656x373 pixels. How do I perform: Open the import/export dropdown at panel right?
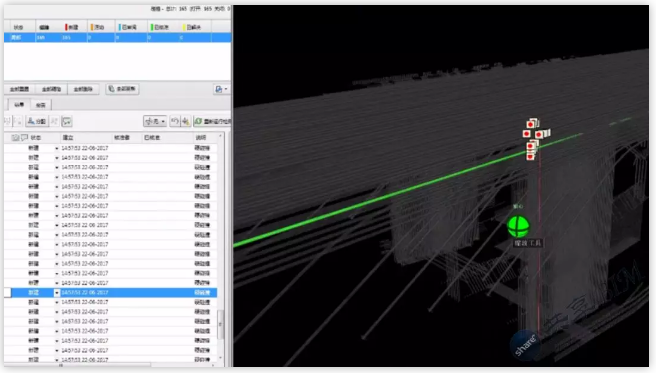(x=221, y=89)
